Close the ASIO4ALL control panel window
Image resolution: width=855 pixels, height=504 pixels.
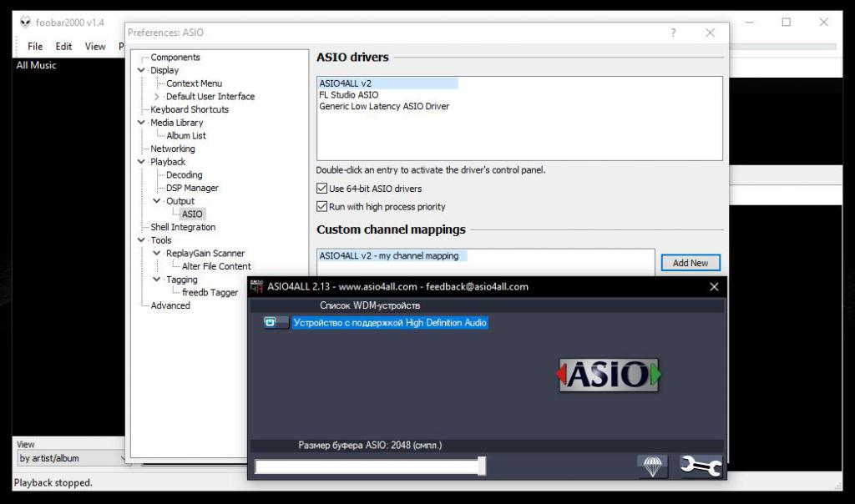point(714,286)
